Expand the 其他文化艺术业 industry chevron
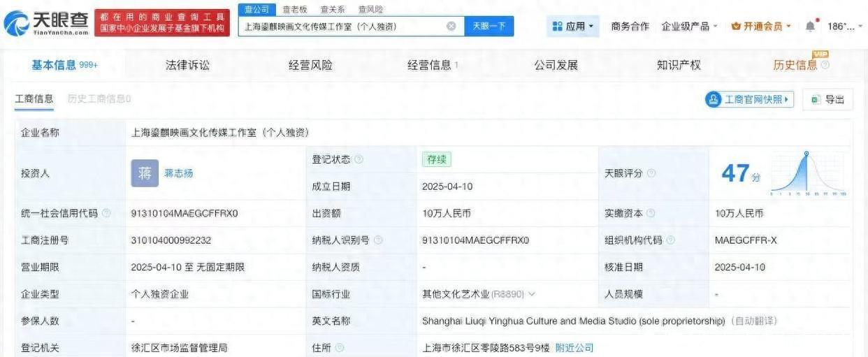The width and height of the screenshot is (868, 357). (532, 295)
